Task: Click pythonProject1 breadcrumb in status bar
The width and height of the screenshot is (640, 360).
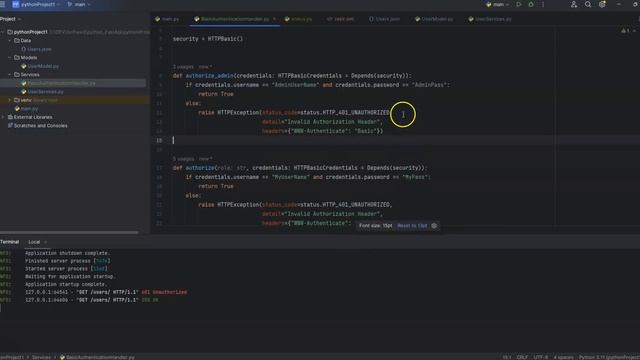Action: pyautogui.click(x=12, y=357)
